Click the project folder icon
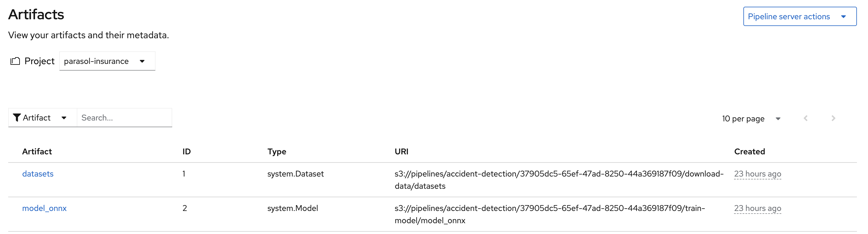 [x=15, y=61]
